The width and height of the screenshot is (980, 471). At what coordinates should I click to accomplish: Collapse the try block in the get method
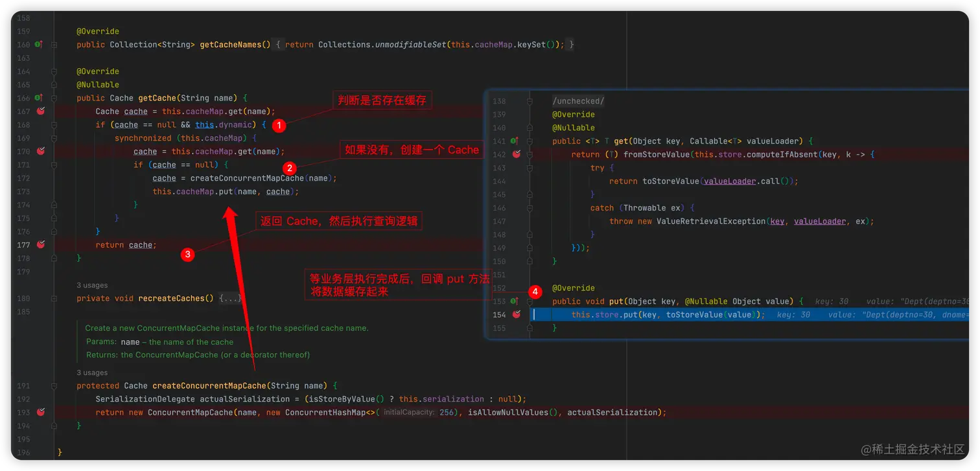click(x=528, y=167)
